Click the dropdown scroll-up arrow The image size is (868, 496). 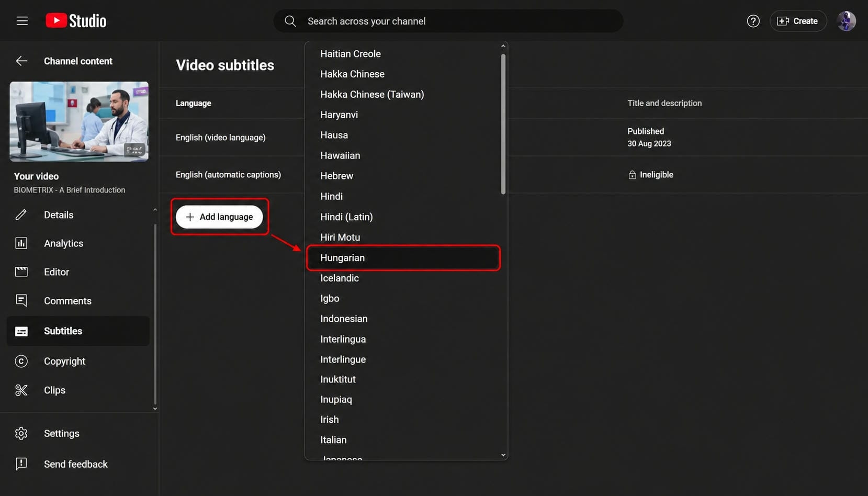503,46
